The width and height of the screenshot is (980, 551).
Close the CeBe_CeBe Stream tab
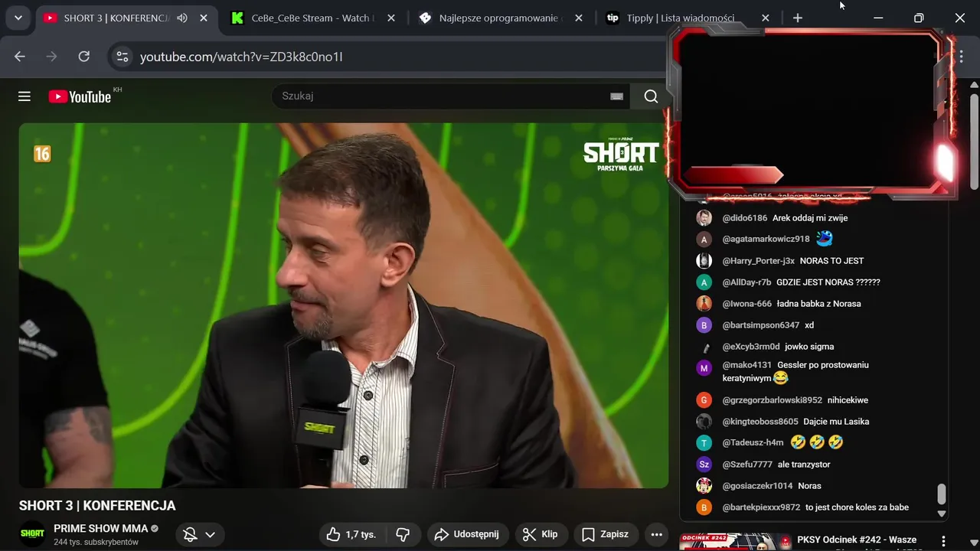point(391,18)
